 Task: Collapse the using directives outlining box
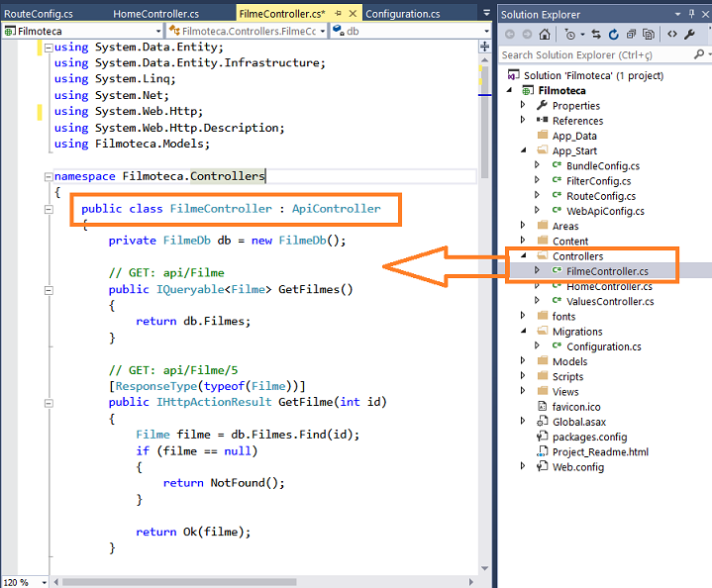(49, 47)
